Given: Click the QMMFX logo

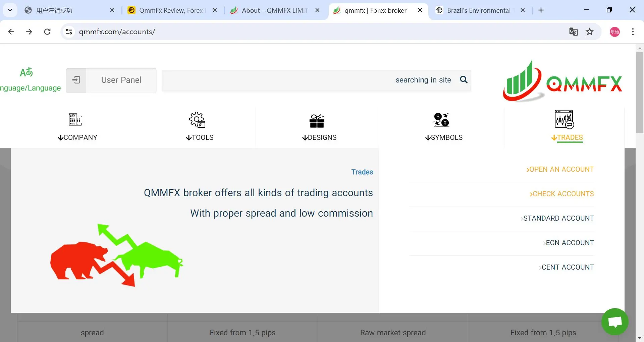Looking at the screenshot, I should [562, 81].
